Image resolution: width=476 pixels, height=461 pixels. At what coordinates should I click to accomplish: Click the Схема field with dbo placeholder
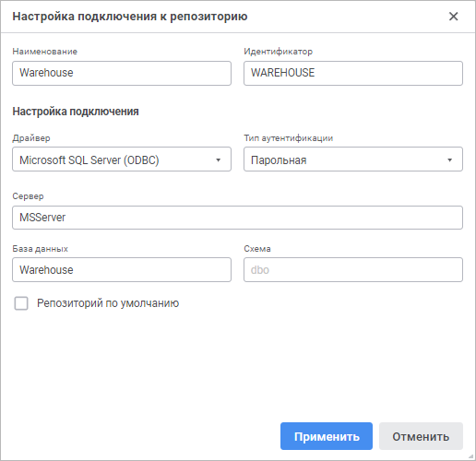pos(353,270)
